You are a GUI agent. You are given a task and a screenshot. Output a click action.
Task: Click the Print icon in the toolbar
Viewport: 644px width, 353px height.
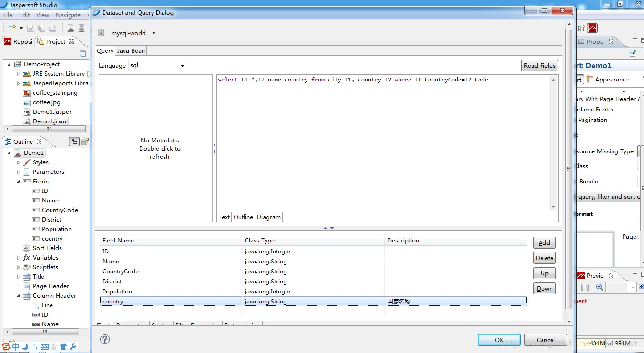53,29
